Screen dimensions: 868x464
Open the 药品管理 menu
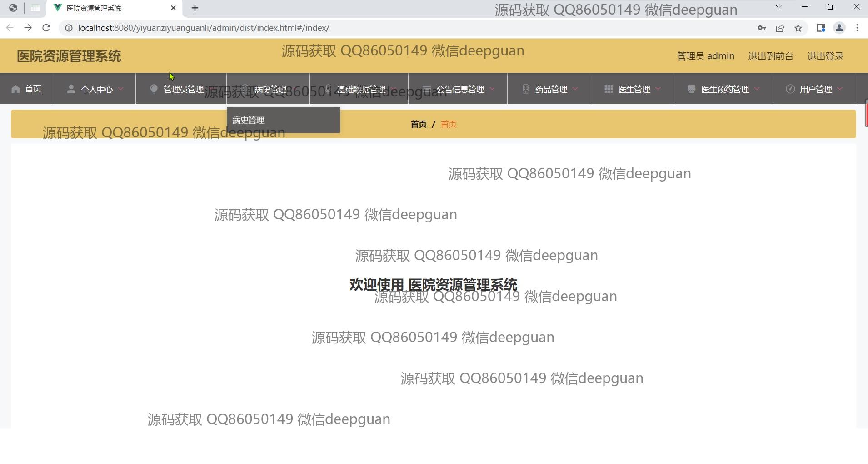549,89
